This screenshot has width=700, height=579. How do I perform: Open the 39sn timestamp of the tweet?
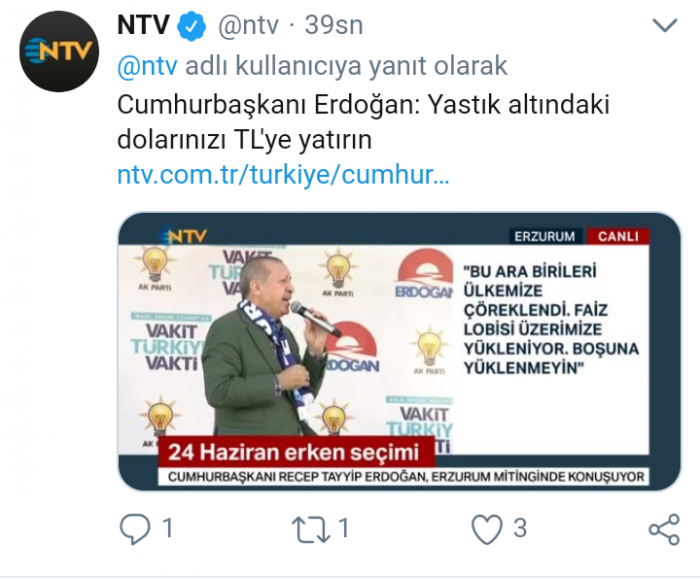click(333, 25)
